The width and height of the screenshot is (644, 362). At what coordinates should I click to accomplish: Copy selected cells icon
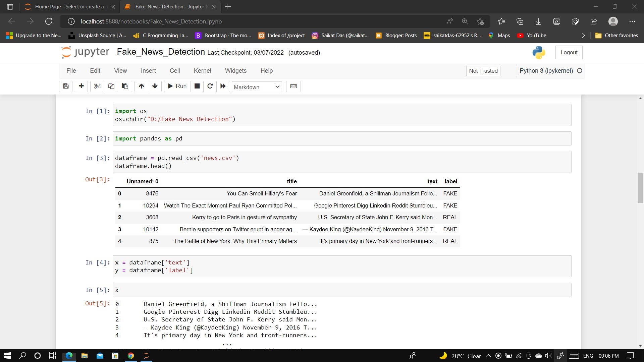click(x=111, y=86)
